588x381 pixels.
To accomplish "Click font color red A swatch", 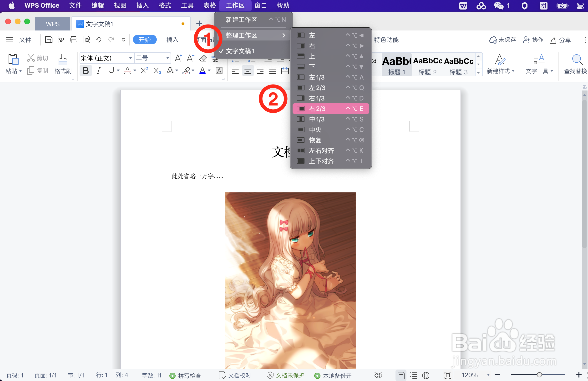I will coord(127,71).
